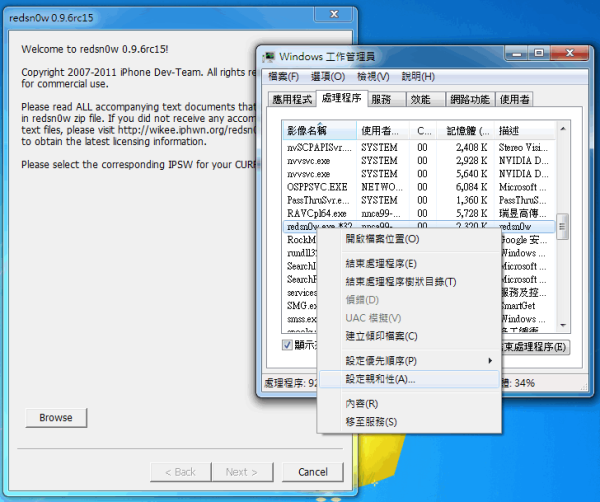Image resolution: width=600 pixels, height=502 pixels.
Task: Close the redsn0w window
Action: pyautogui.click(x=334, y=14)
